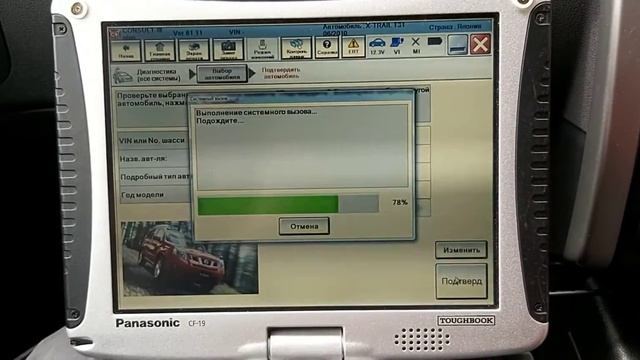Viewport: 640px width, 360px height.
Task: Go back with the Назад toolbar button
Action: pyautogui.click(x=126, y=51)
